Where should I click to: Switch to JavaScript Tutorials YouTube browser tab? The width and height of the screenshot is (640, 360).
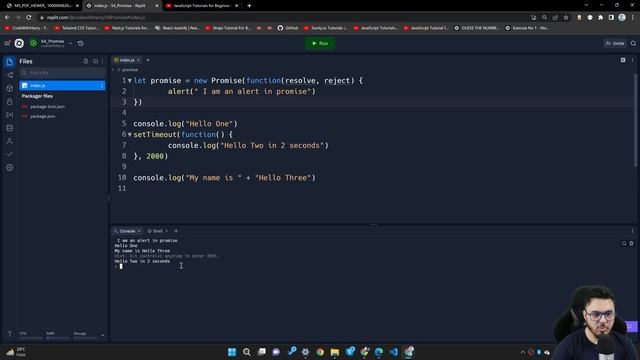[x=202, y=6]
